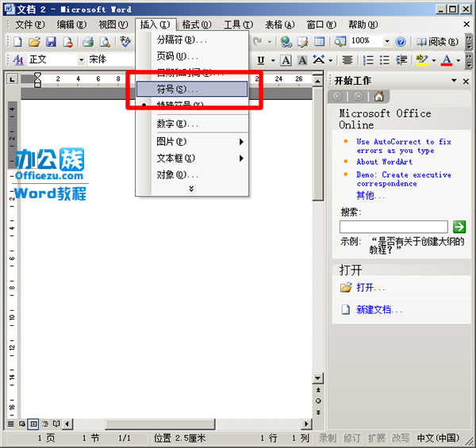This screenshot has width=476, height=448.
Task: Open the About WordArt link
Action: point(384,162)
